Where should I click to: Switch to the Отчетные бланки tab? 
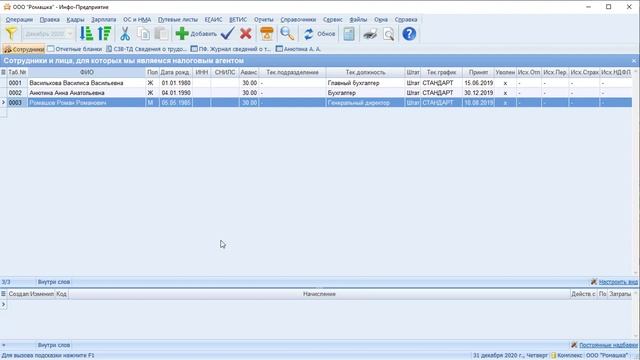tap(75, 49)
